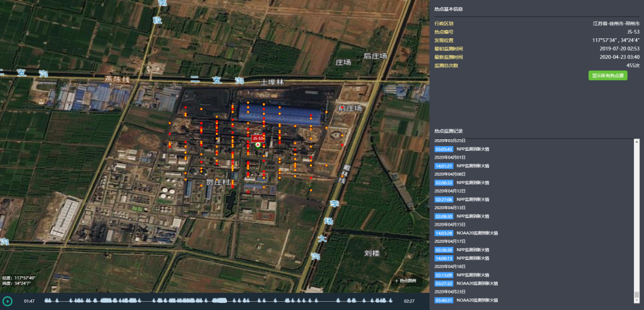Click the 02:00:33 NPP record entry
Viewport: 644px width, 310px height.
point(443,183)
